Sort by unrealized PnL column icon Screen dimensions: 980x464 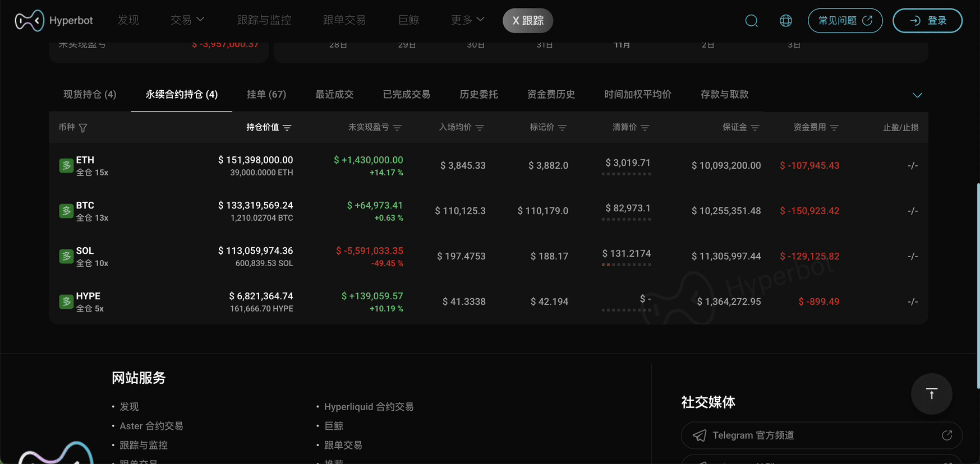point(397,128)
